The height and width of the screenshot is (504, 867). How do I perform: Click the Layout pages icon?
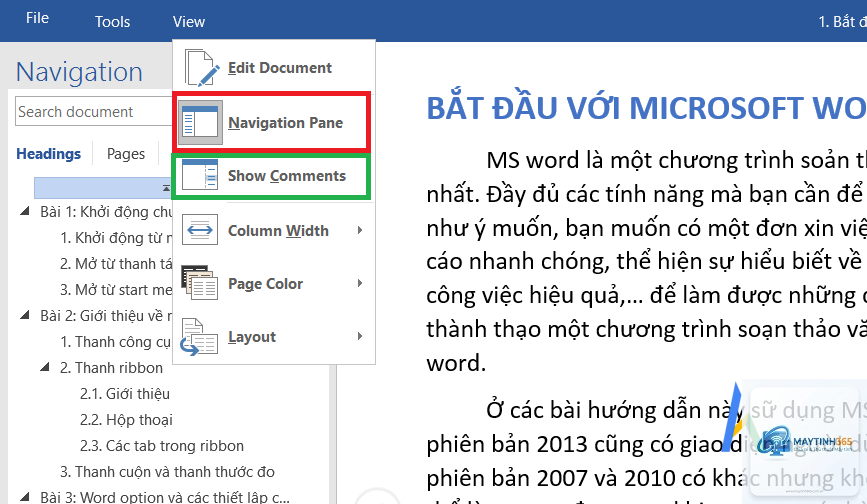coord(199,336)
